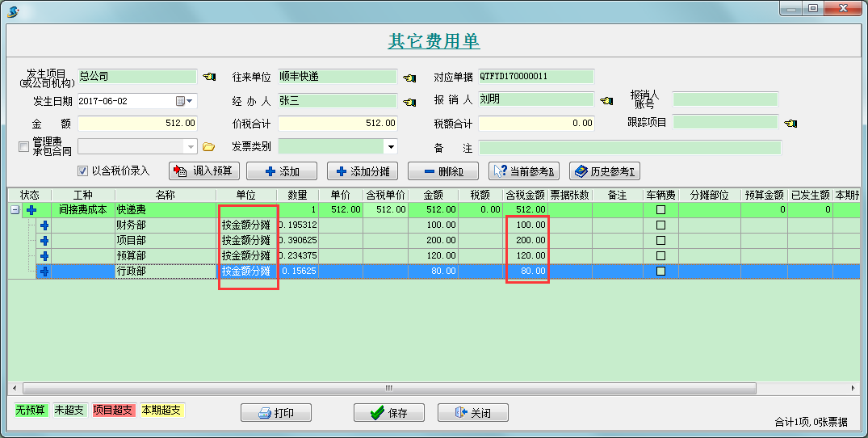Collapse the 间接费成本 tree row
Image resolution: width=868 pixels, height=438 pixels.
click(x=15, y=210)
